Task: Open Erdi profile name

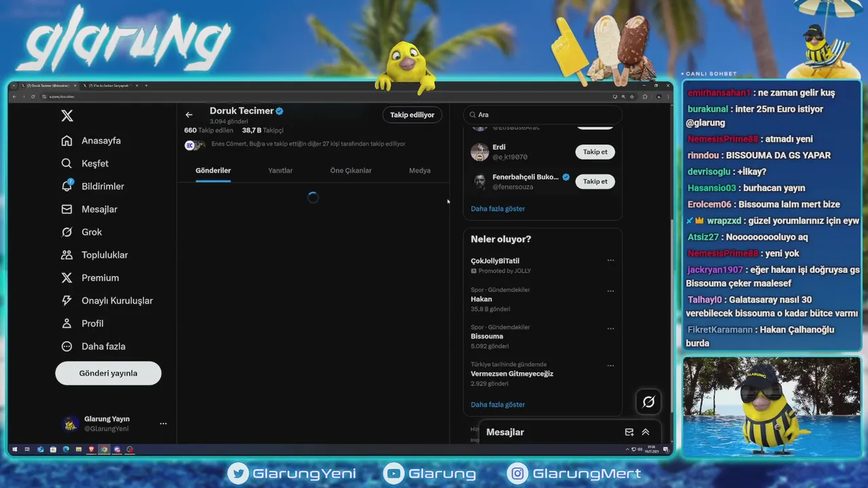Action: 499,147
